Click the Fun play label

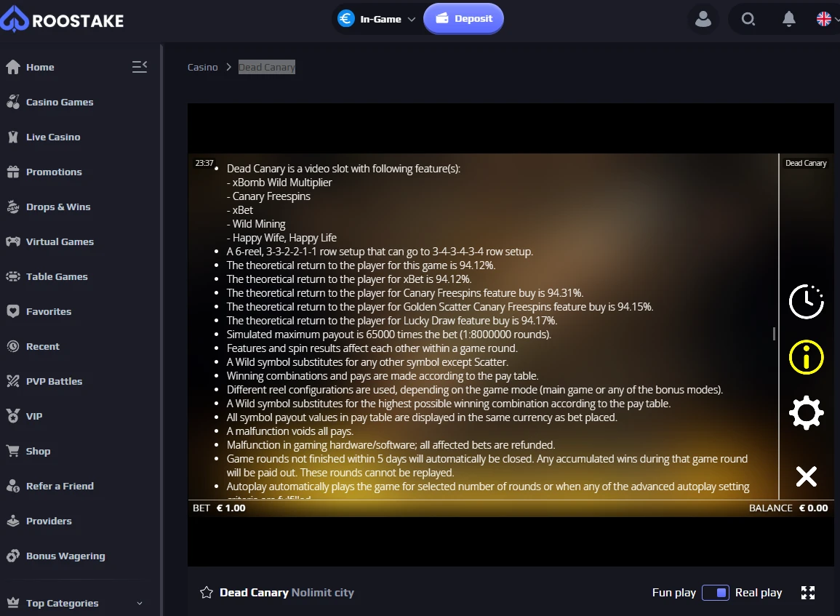(674, 593)
